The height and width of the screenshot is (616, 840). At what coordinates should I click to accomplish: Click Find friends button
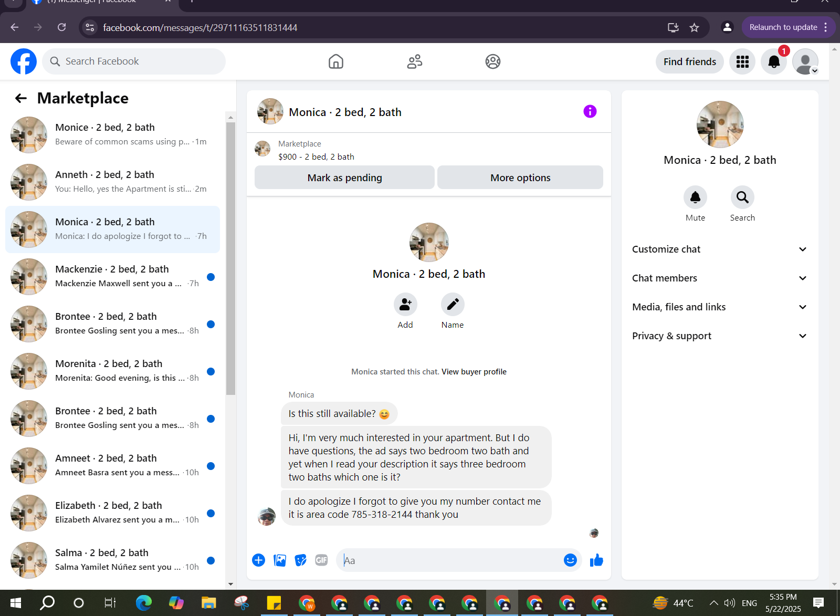pos(689,61)
